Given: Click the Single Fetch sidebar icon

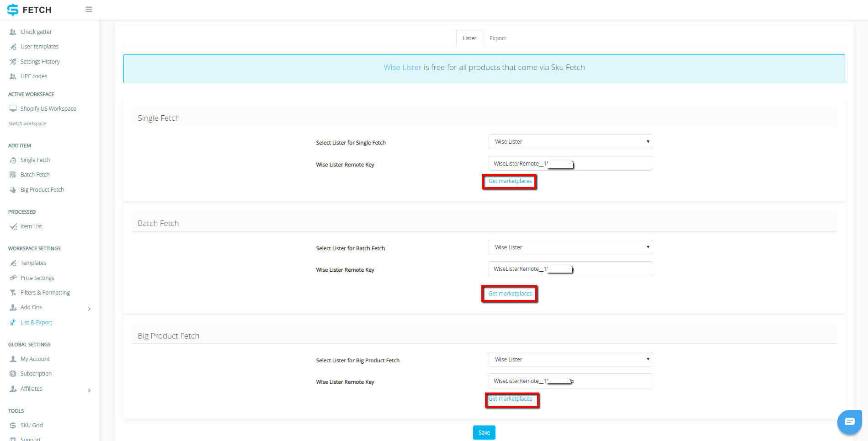Looking at the screenshot, I should coord(13,160).
